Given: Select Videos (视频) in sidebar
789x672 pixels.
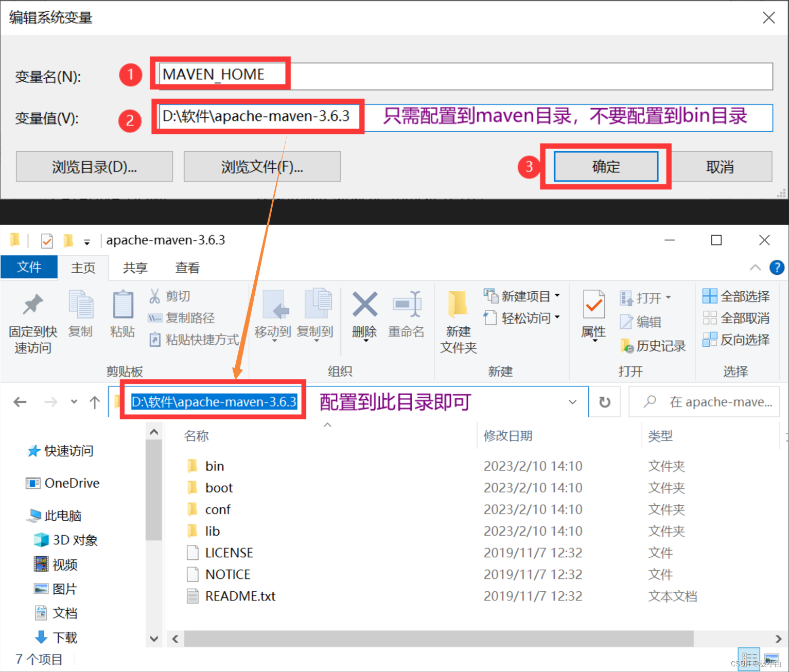Looking at the screenshot, I should 56,564.
